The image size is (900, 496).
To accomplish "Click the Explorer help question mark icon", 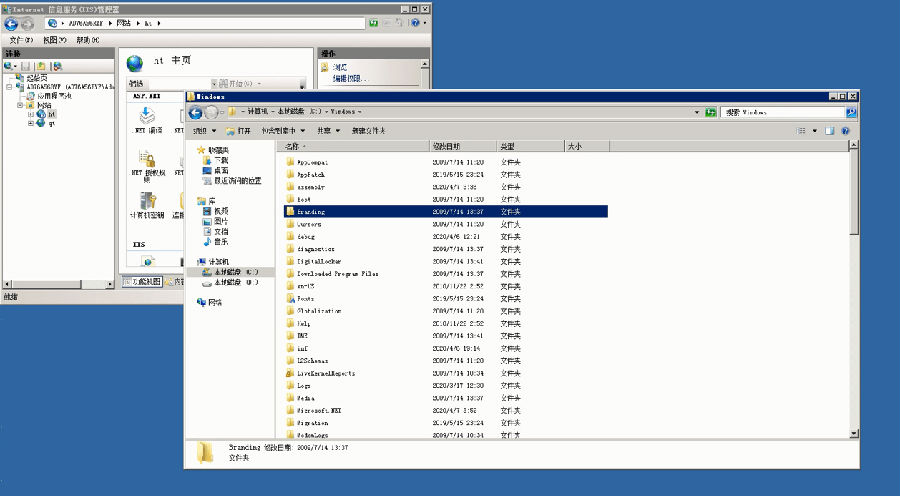I will [846, 130].
